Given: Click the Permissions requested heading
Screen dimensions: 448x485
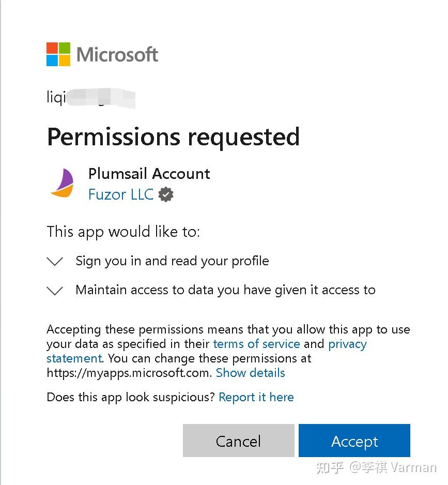Looking at the screenshot, I should (x=173, y=137).
